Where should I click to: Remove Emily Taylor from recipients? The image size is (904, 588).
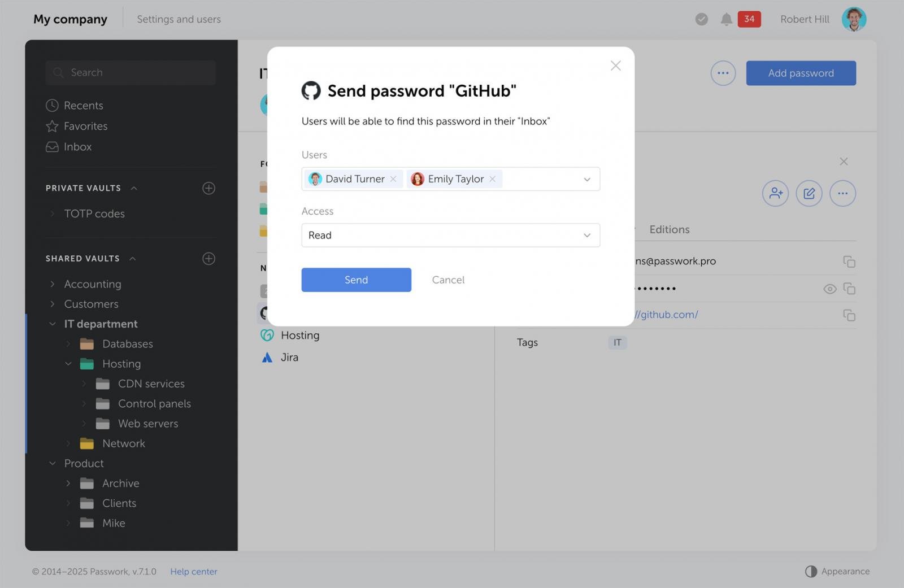point(493,179)
